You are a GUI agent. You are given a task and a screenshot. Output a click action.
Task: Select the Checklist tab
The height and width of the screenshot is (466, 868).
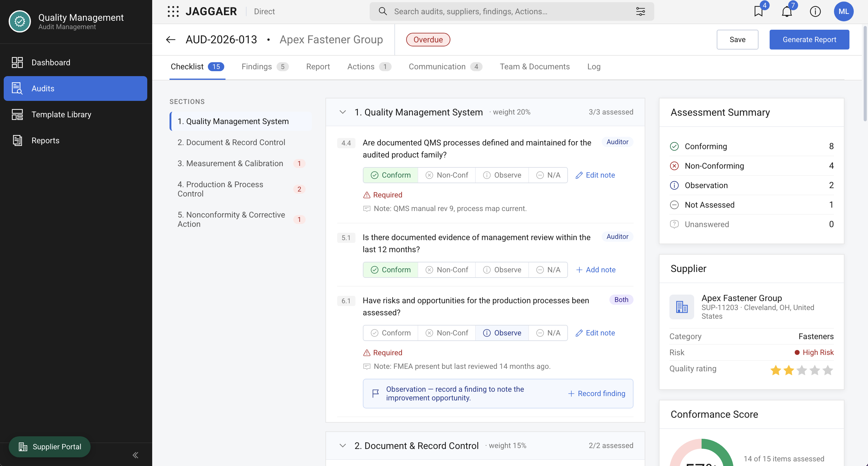pyautogui.click(x=197, y=67)
